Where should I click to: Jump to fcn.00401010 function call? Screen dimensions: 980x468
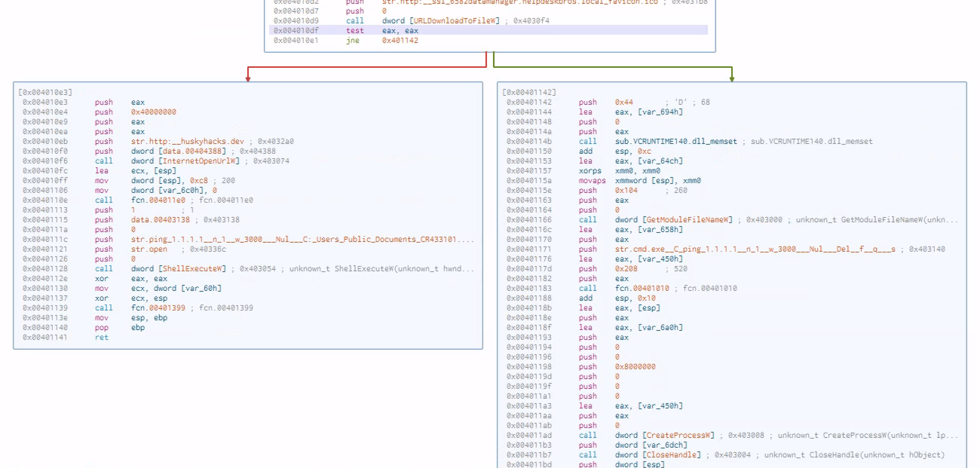click(642, 288)
